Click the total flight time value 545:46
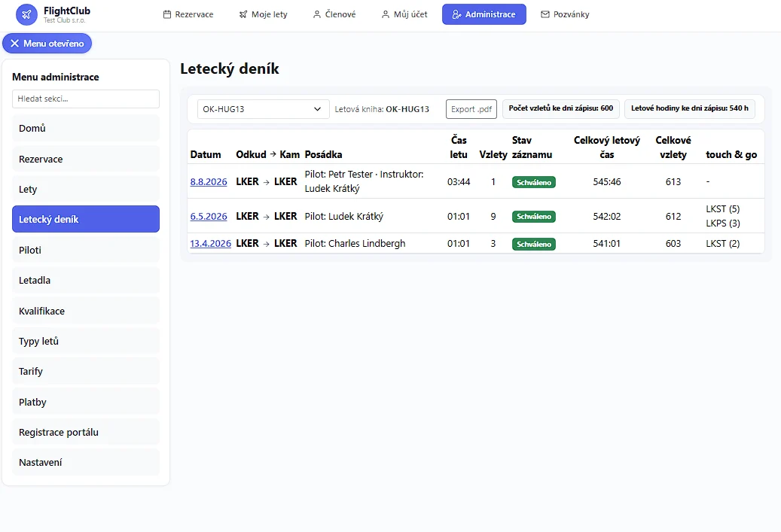The width and height of the screenshot is (781, 532). 607,181
